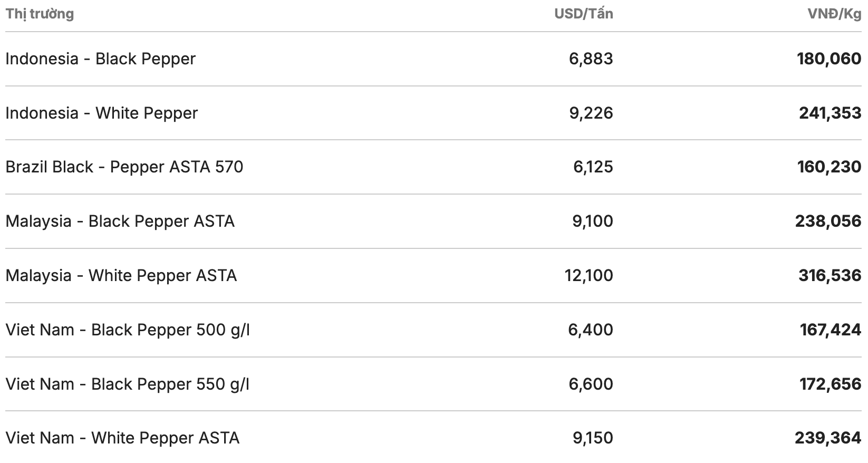Click the 241,353 VNĐ price value
The width and height of the screenshot is (868, 463).
pos(830,113)
